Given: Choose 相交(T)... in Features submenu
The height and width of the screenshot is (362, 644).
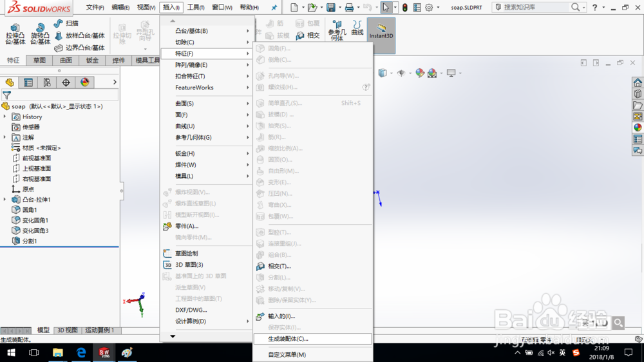Looking at the screenshot, I should [313, 266].
